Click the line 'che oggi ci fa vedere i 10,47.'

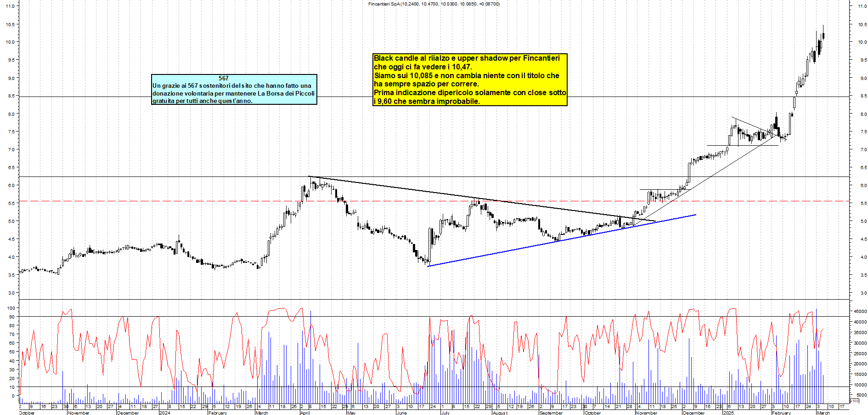pyautogui.click(x=423, y=67)
